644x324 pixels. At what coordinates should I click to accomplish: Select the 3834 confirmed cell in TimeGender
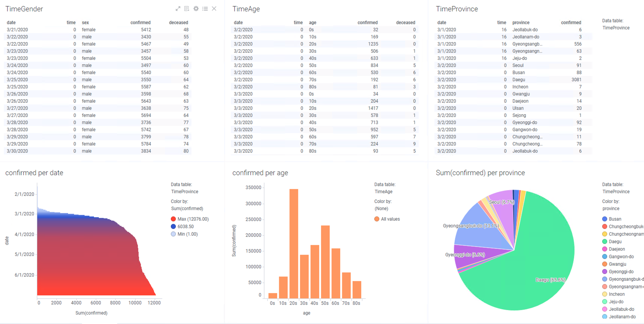[146, 151]
